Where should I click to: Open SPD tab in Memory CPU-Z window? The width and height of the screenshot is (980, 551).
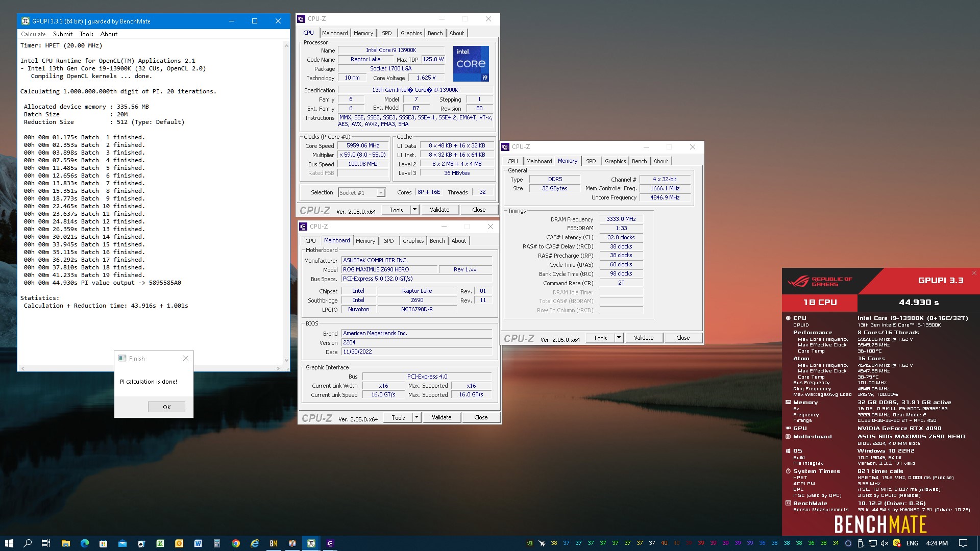(x=591, y=161)
